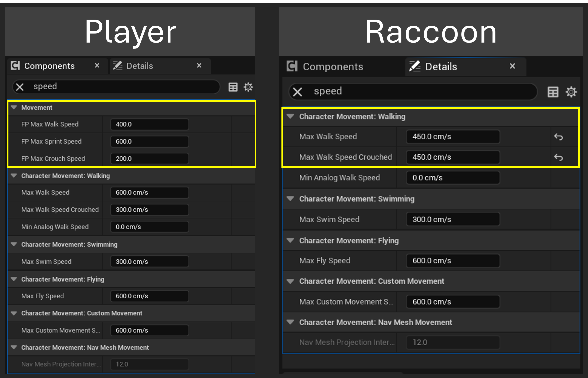
Task: Edit the FP Max Walk Speed value field
Action: 149,125
